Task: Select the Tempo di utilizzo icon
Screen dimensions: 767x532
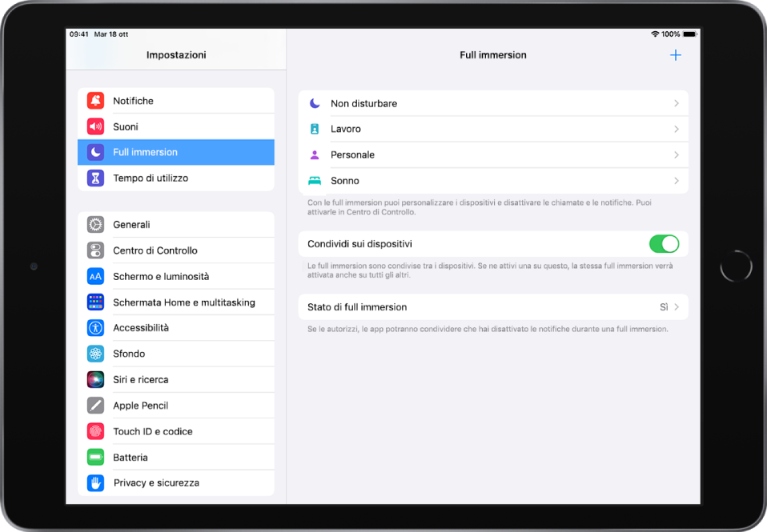Action: (95, 178)
